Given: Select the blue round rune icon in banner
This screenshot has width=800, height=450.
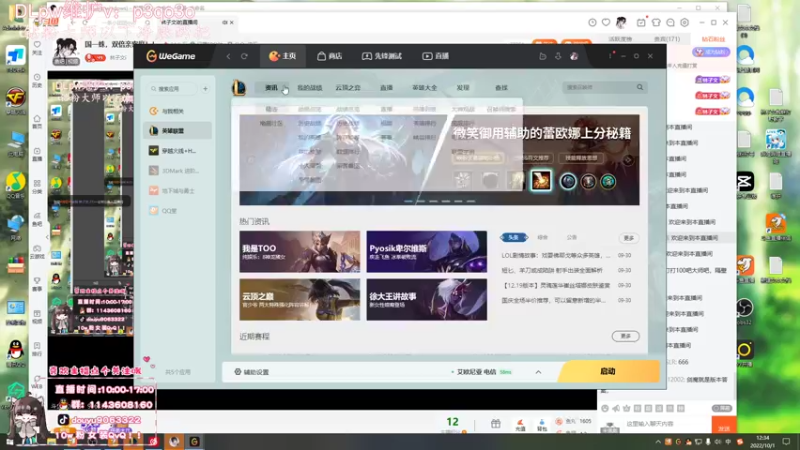Looking at the screenshot, I should (x=568, y=181).
